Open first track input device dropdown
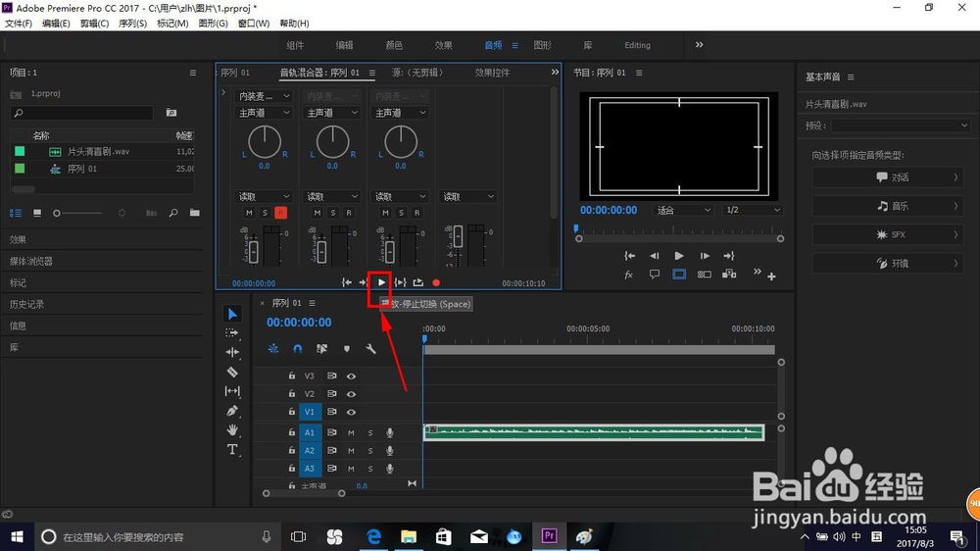 coord(264,96)
